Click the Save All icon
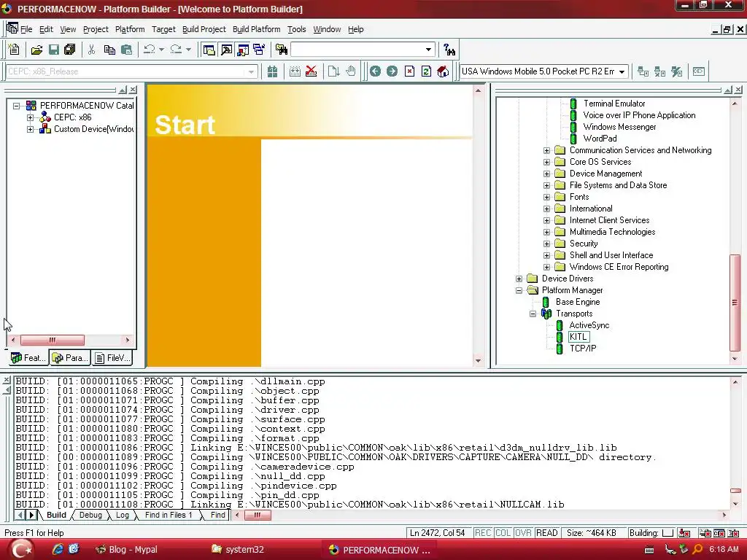Viewport: 747px width, 560px height. pyautogui.click(x=70, y=50)
